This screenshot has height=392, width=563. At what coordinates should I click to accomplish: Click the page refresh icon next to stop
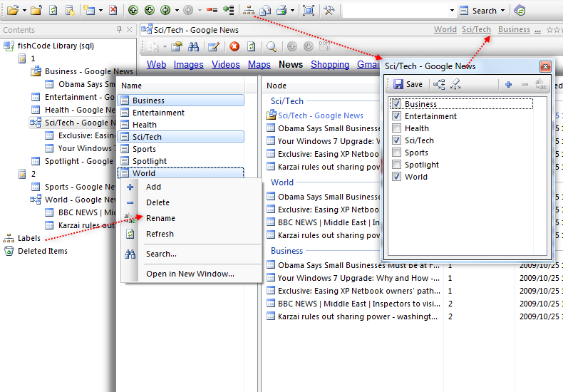252,46
